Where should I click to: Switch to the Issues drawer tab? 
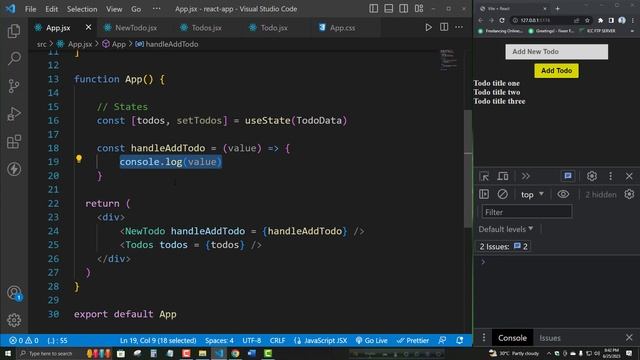click(549, 338)
